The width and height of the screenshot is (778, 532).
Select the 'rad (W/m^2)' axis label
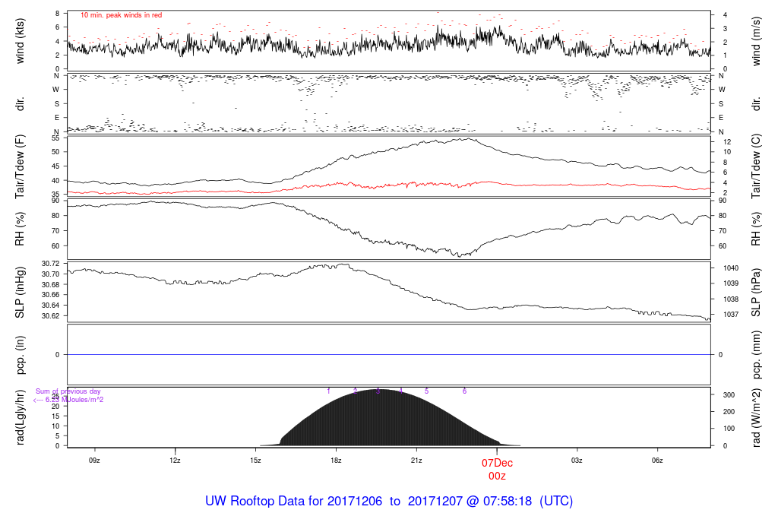(x=756, y=418)
